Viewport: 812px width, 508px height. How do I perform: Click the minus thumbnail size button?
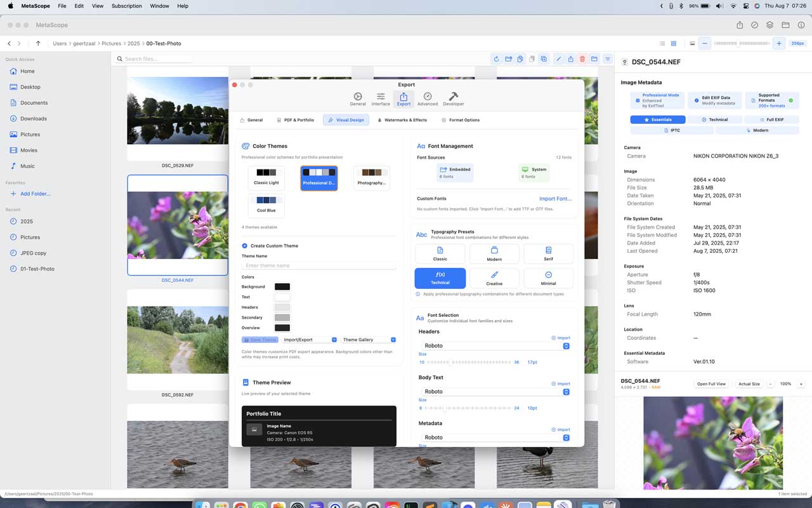705,43
